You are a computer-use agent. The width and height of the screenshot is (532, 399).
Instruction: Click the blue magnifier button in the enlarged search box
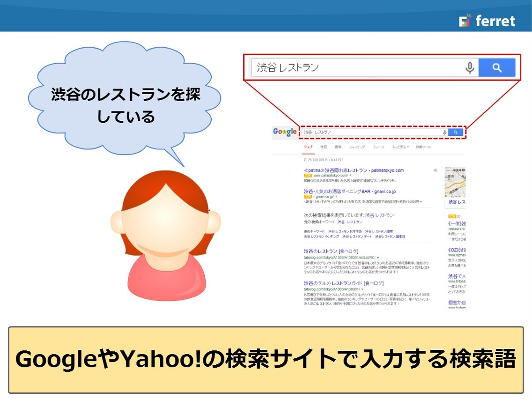coord(497,67)
